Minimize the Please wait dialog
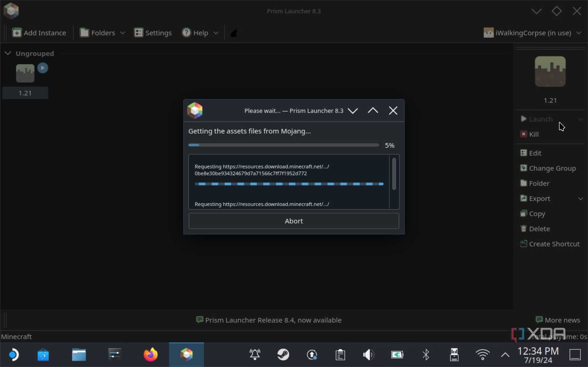 pyautogui.click(x=353, y=111)
